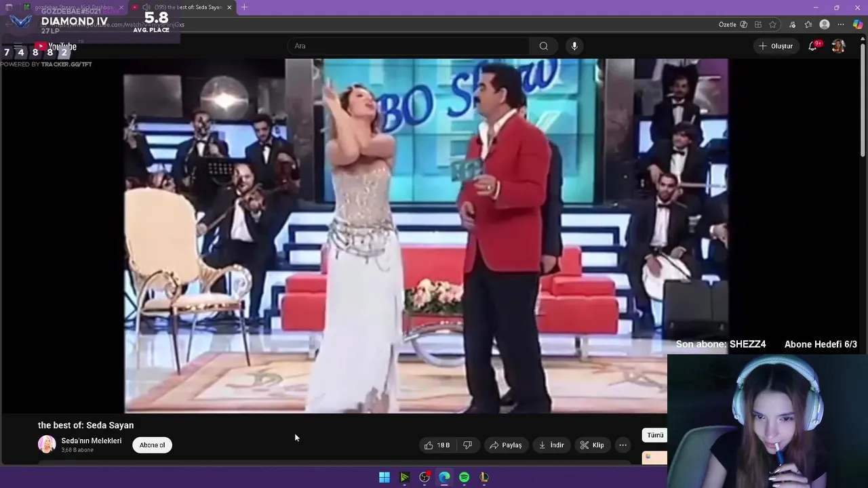
Task: Open the Windows Start menu
Action: [x=384, y=477]
